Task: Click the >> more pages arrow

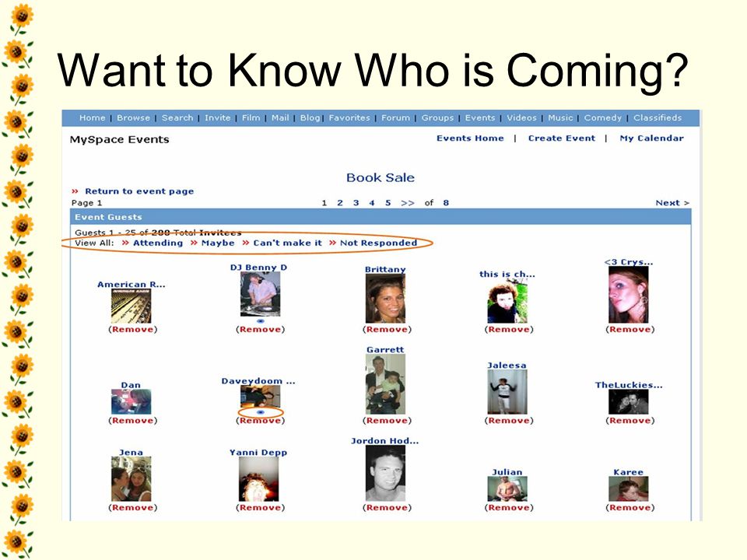Action: (x=407, y=203)
